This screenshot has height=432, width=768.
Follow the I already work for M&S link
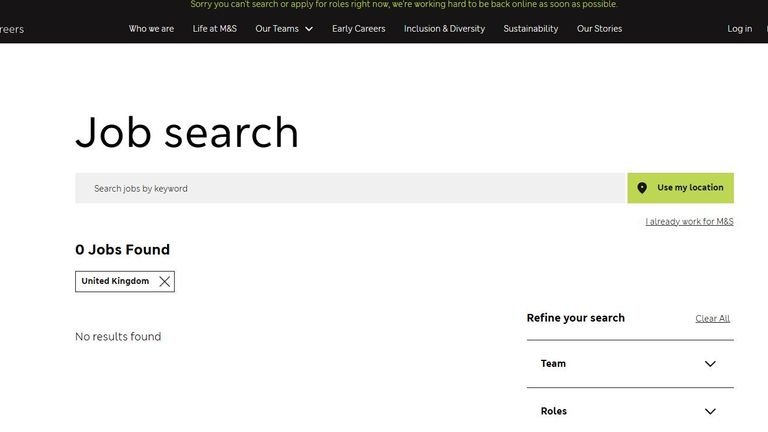pos(689,222)
